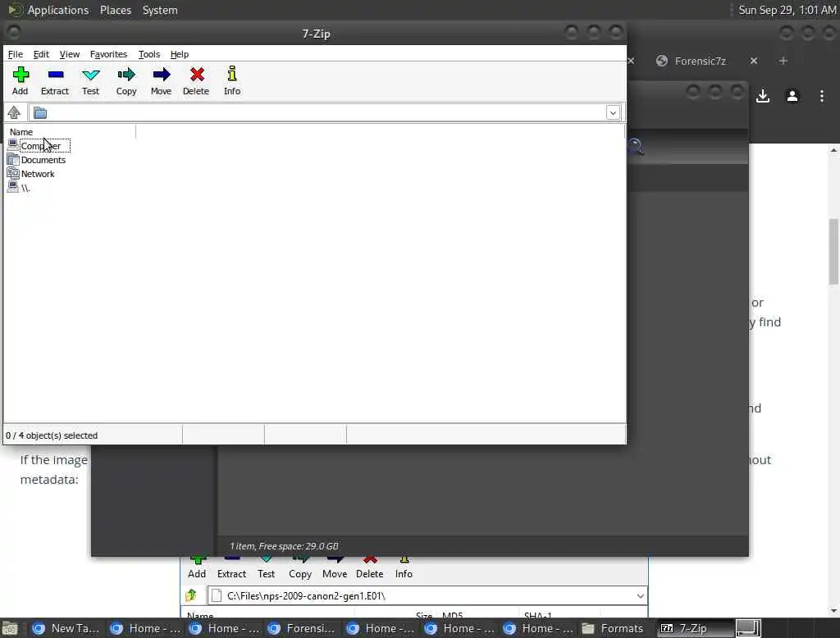Click the date and time clock in panel

[787, 10]
